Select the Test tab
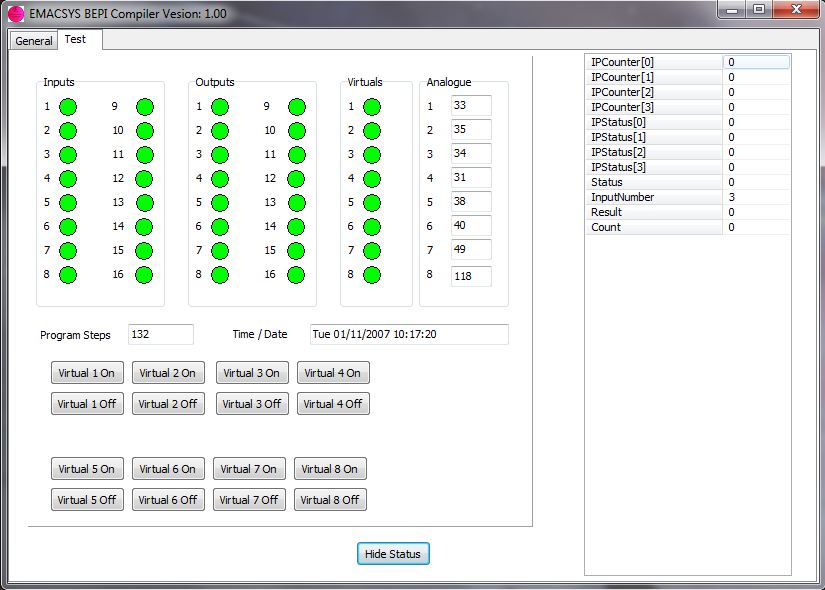This screenshot has width=825, height=590. click(x=75, y=40)
